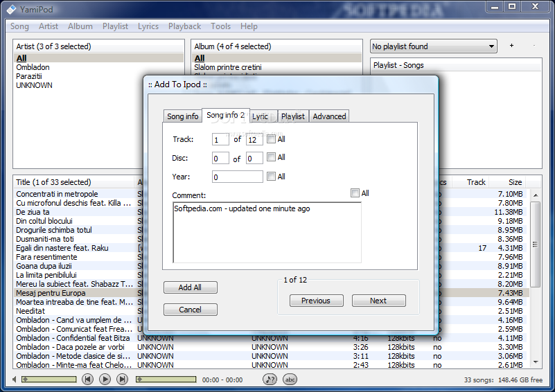Image resolution: width=555 pixels, height=392 pixels.
Task: Open the Playback menu
Action: click(185, 26)
